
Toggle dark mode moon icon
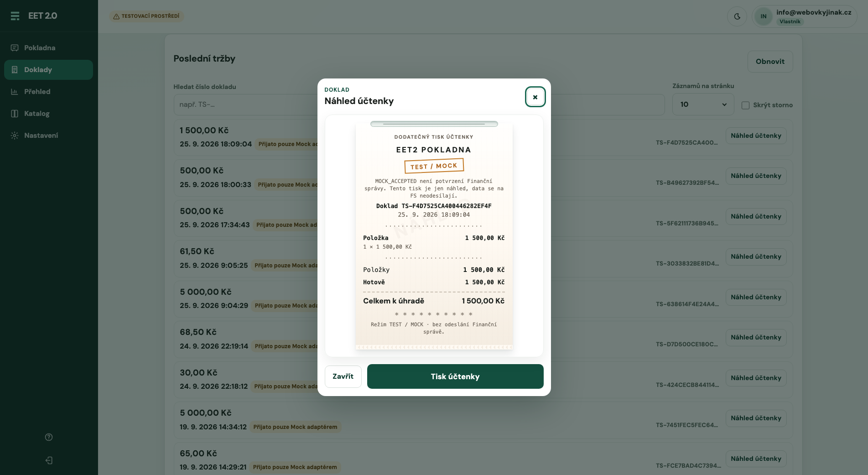point(737,16)
